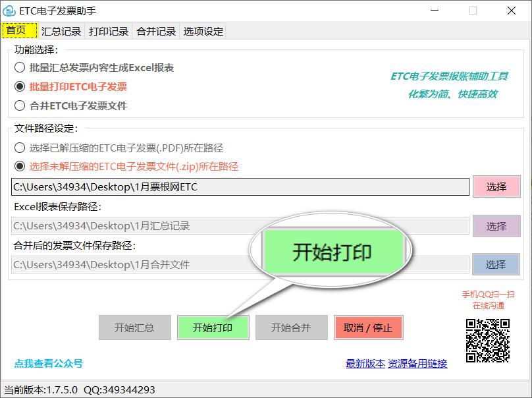Click the 开始合并 button
The image size is (532, 398).
(x=292, y=327)
